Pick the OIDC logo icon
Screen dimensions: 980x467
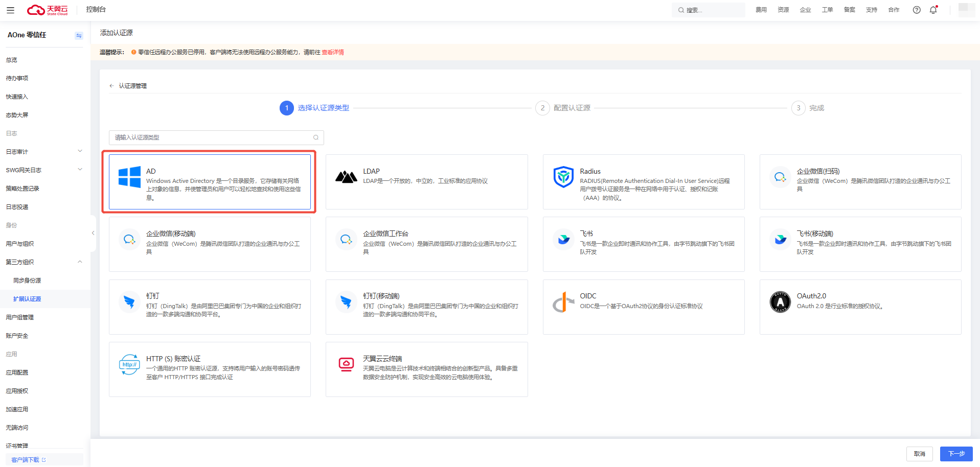[563, 302]
